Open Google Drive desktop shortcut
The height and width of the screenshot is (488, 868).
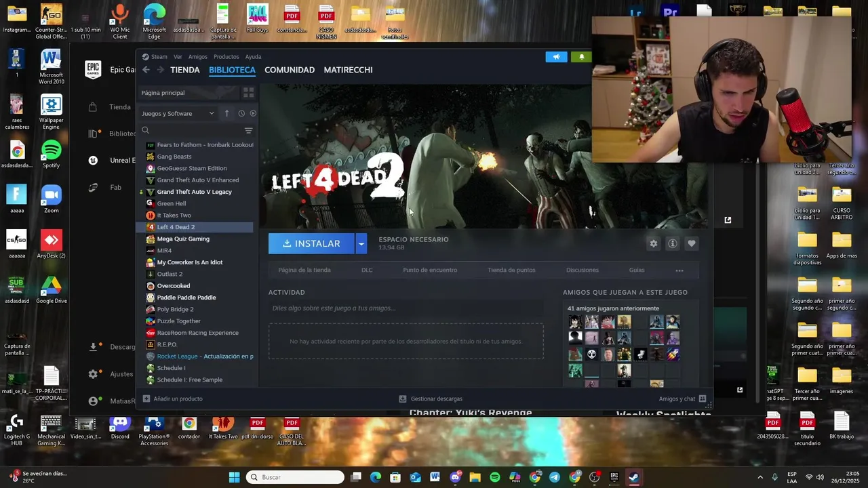point(51,290)
